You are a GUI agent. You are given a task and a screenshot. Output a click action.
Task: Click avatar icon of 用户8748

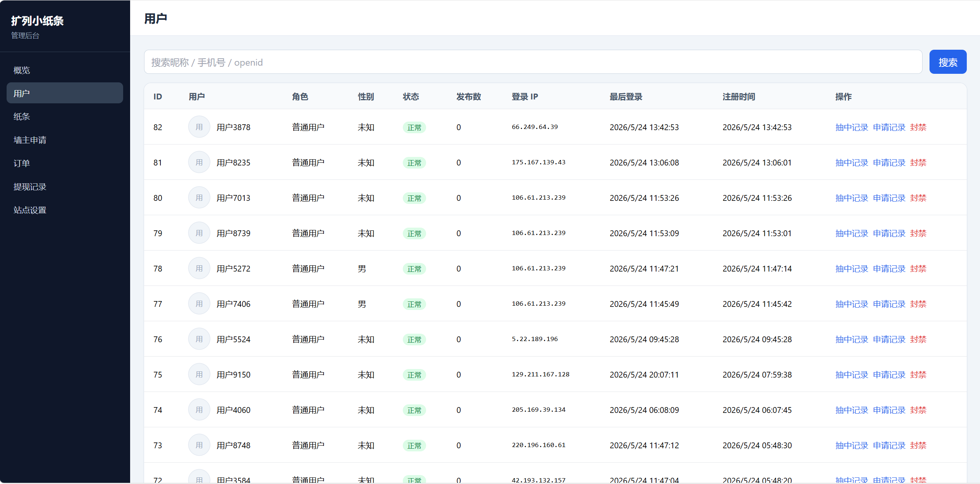tap(199, 445)
